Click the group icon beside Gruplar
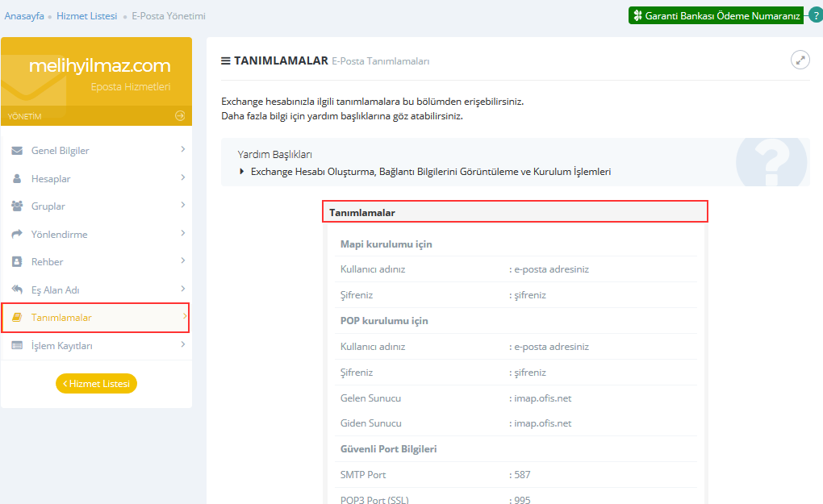The image size is (823, 504). pyautogui.click(x=17, y=206)
